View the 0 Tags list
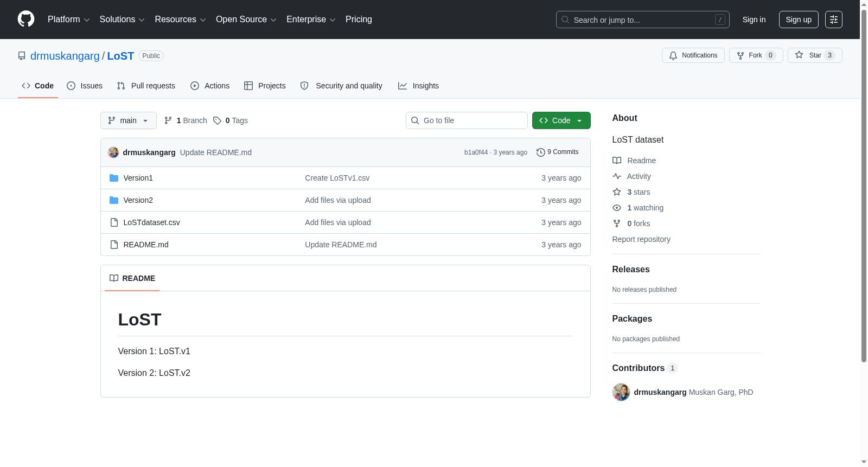868x467 pixels. coord(231,120)
